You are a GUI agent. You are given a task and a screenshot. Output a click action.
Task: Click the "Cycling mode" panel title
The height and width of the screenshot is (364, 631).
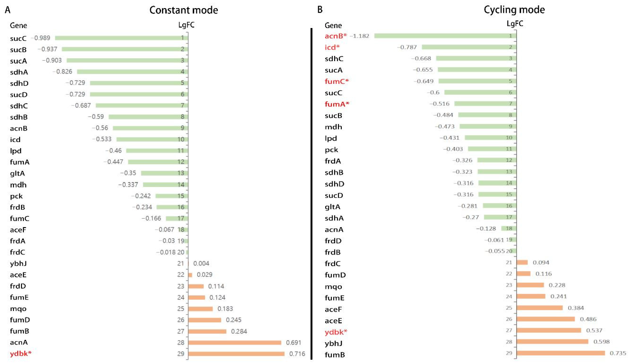point(514,10)
